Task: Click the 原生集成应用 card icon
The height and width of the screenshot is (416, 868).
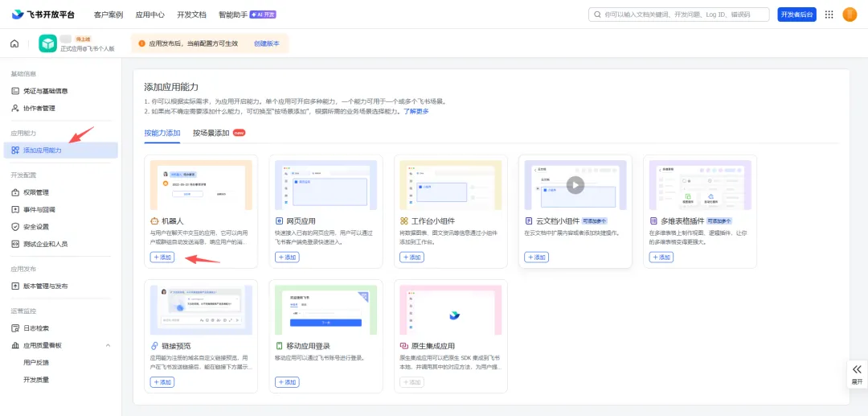Action: click(404, 346)
